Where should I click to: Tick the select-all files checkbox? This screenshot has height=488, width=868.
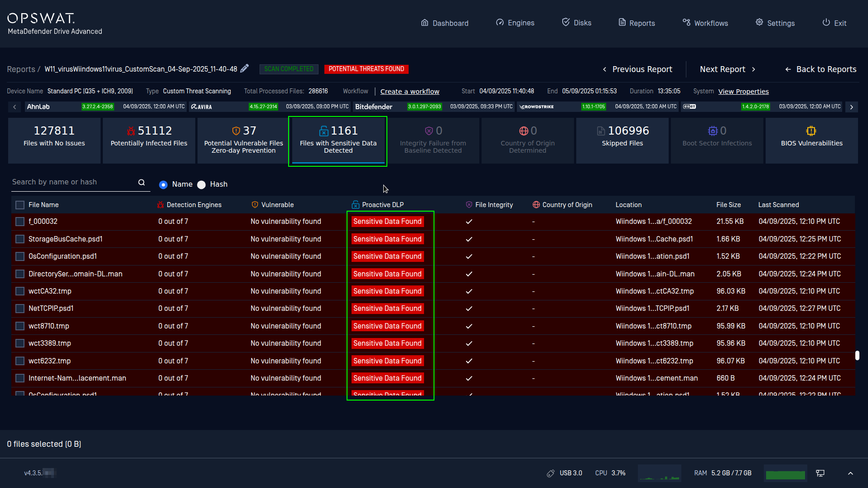(x=20, y=205)
